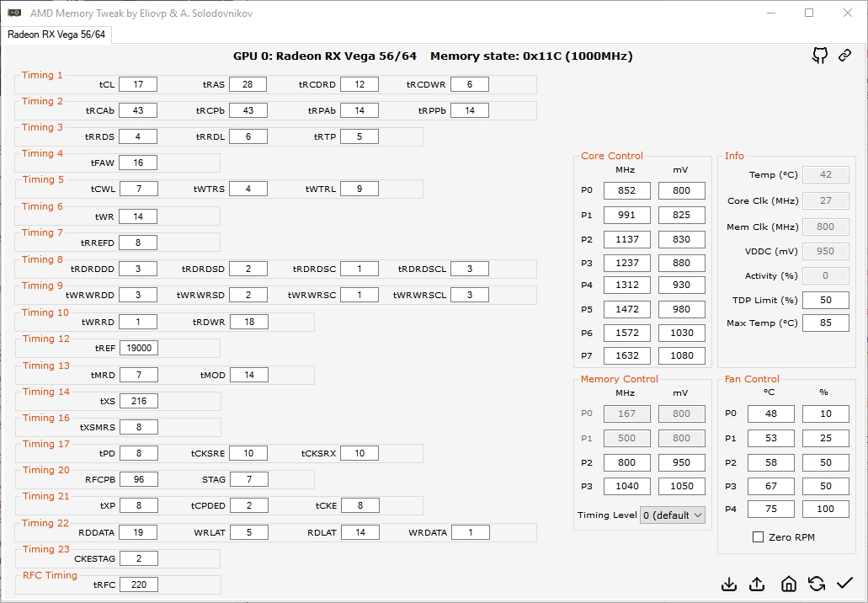Screen dimensions: 868x603
Task: Click Fan Control P0 temperature field 48
Action: [x=770, y=414]
